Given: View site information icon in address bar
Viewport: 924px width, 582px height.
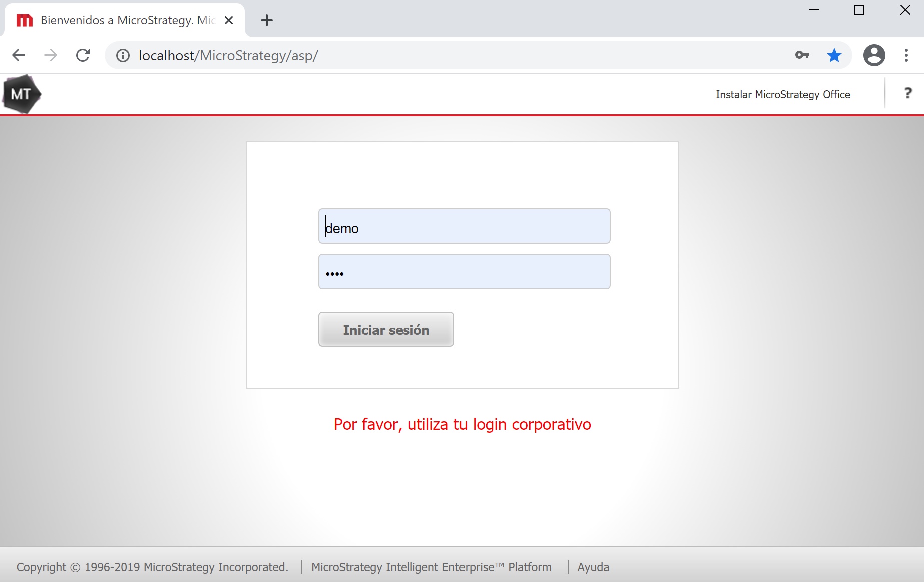Looking at the screenshot, I should [123, 55].
